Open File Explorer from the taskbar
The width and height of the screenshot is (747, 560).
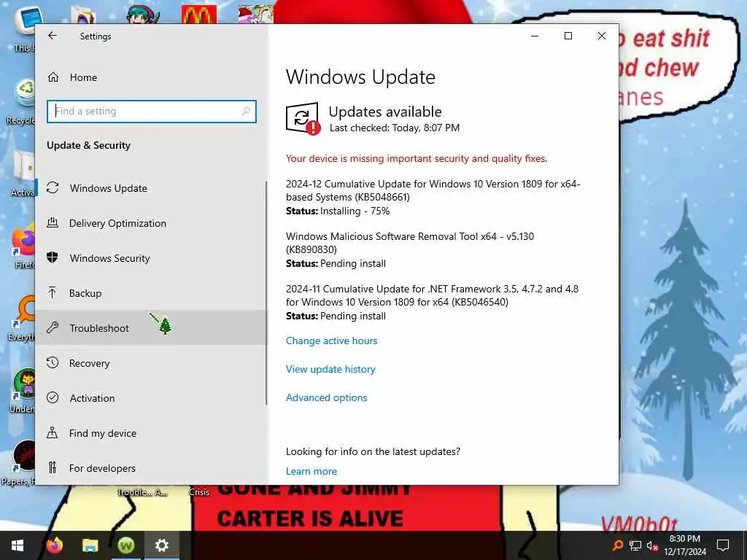pyautogui.click(x=90, y=545)
